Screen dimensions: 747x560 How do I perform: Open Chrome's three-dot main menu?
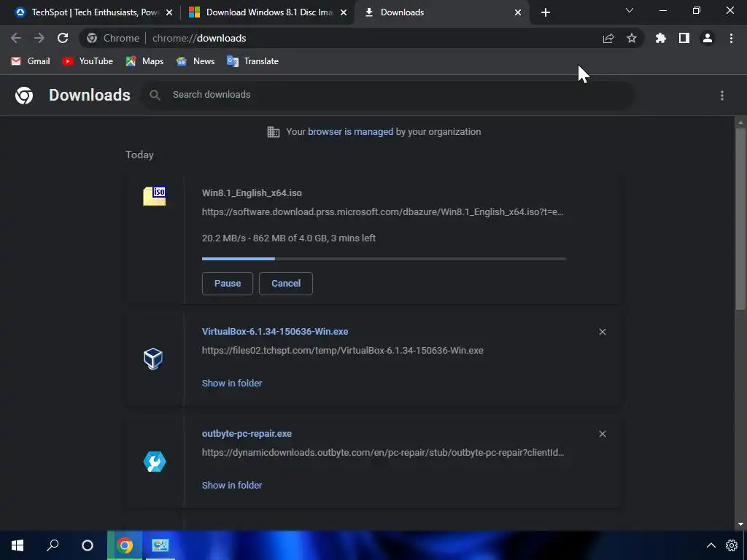[x=731, y=38]
